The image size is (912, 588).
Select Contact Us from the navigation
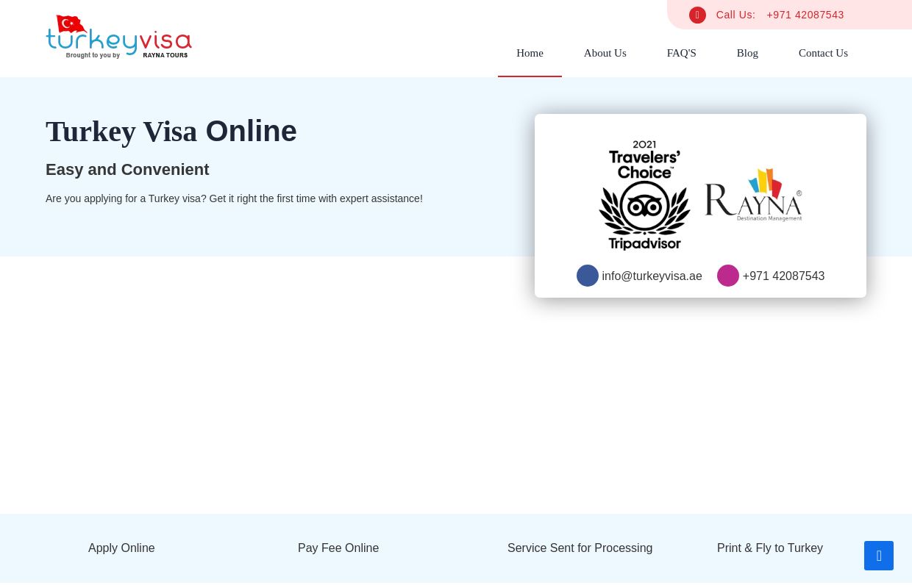point(823,53)
